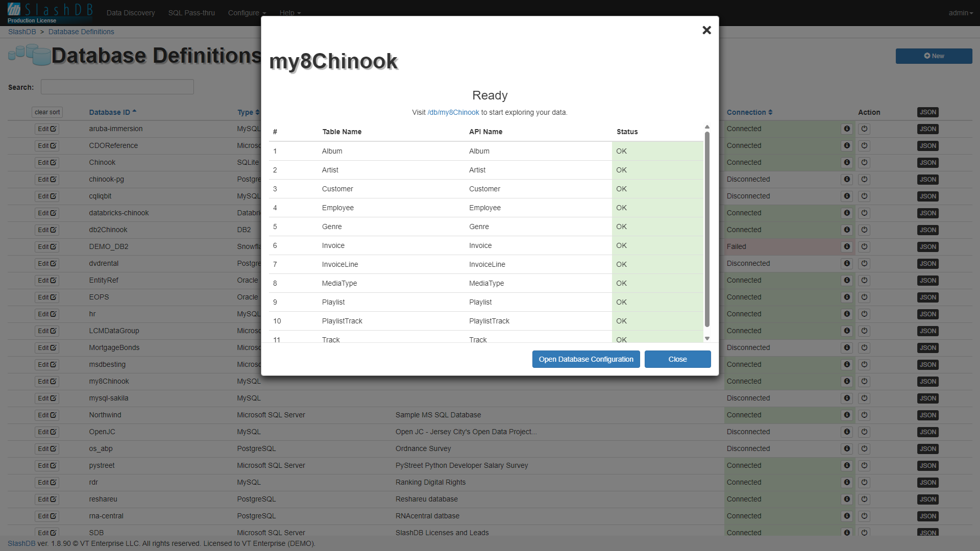Click the blue Close button in dialog
This screenshot has height=551, width=980.
(x=677, y=359)
